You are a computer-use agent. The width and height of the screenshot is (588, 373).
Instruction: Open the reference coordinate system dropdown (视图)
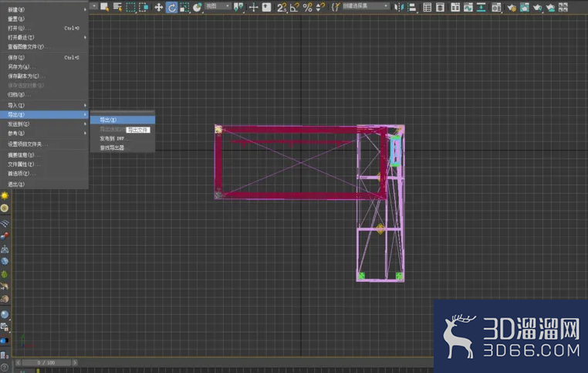pyautogui.click(x=218, y=6)
